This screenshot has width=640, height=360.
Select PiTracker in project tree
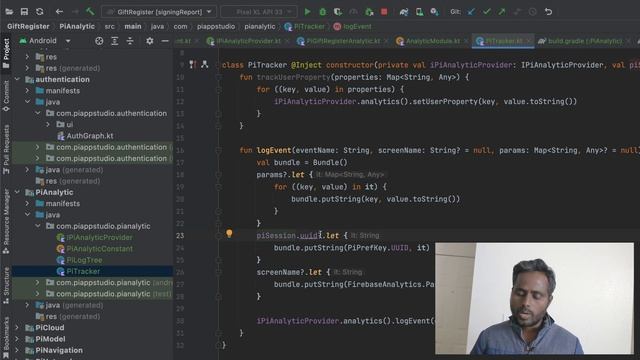pos(78,271)
